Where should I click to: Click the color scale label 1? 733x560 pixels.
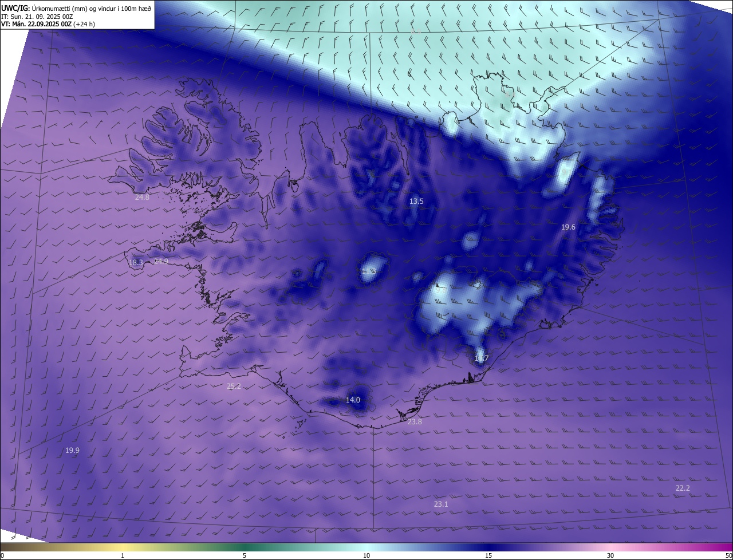coord(123,556)
